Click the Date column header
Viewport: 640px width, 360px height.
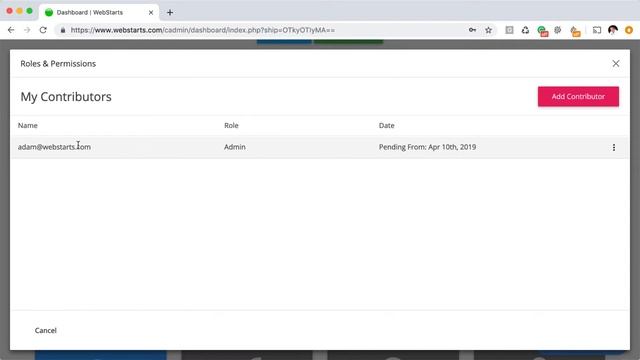[387, 125]
